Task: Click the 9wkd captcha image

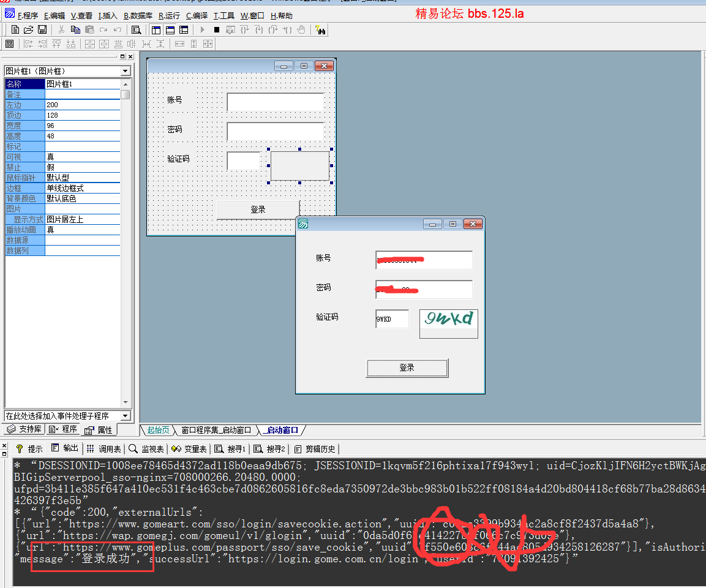Action: tap(448, 320)
